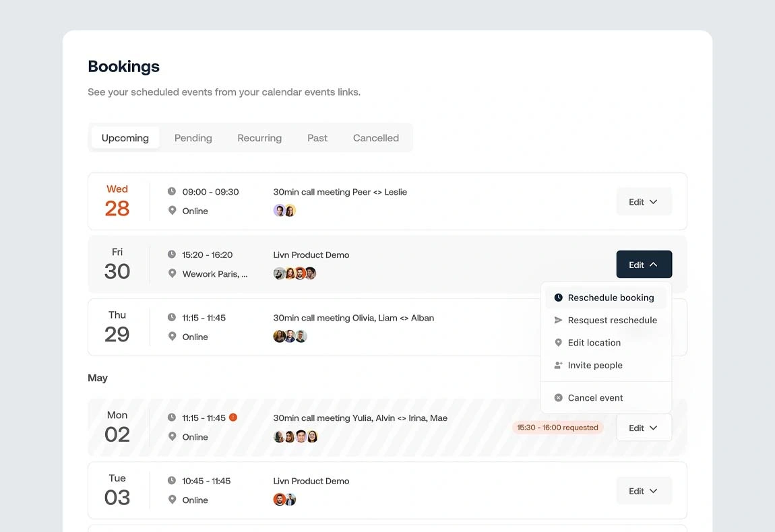
Task: Click the 15:30 - 16:00 requested badge
Action: (x=557, y=427)
